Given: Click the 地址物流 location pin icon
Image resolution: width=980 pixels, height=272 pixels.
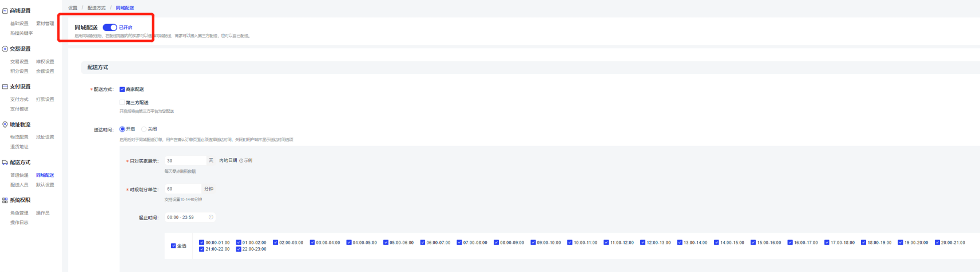Looking at the screenshot, I should pos(5,124).
